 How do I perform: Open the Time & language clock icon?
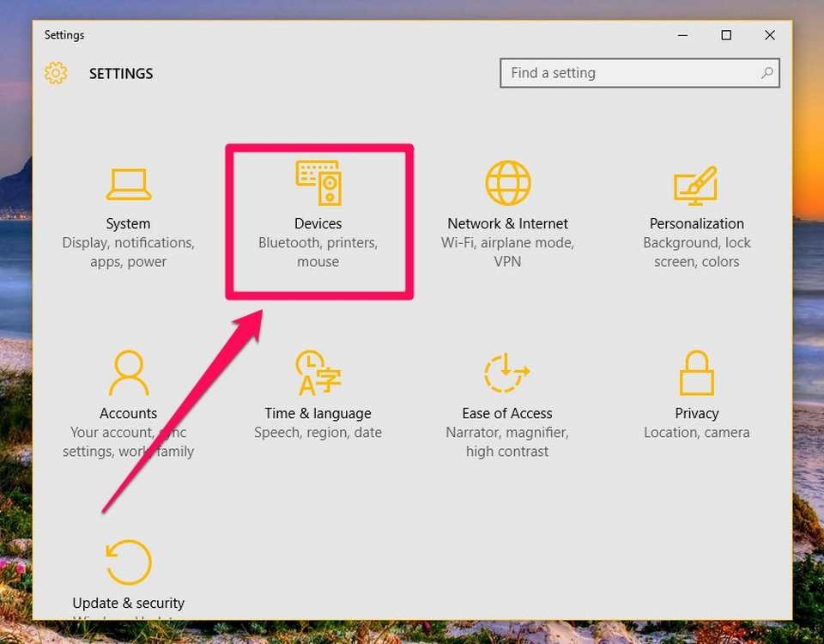pos(318,373)
